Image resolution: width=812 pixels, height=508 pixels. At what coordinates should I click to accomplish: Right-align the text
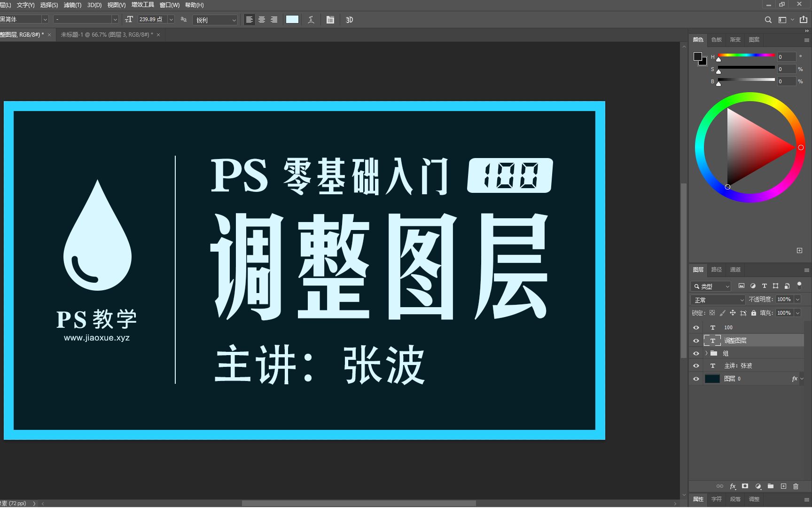point(274,20)
